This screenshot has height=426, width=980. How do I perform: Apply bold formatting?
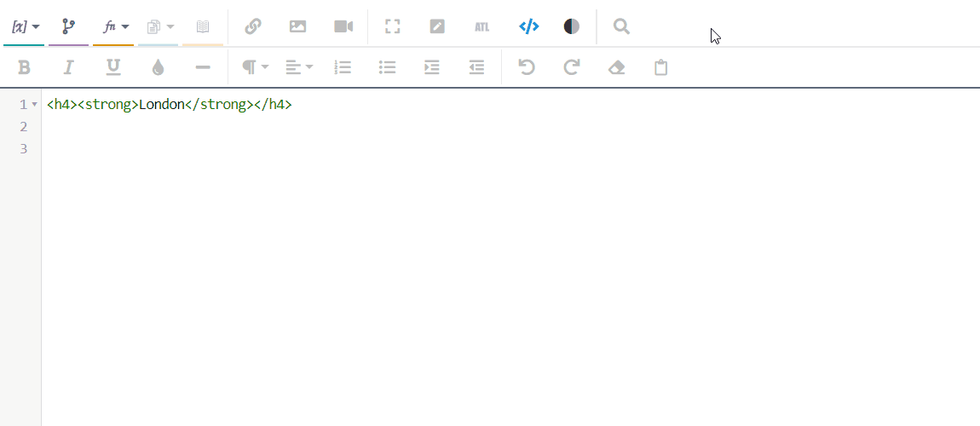tap(24, 66)
